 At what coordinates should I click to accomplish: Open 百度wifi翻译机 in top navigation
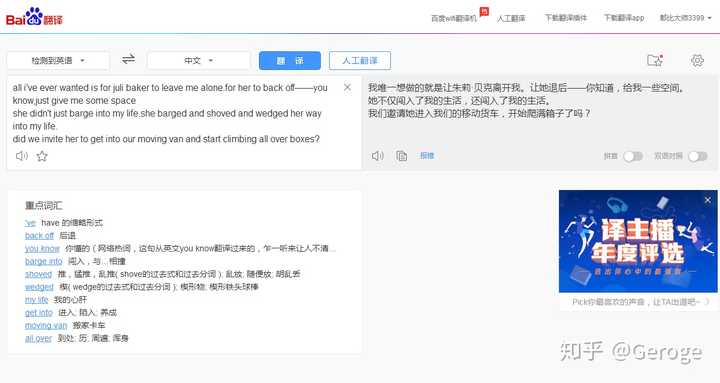pyautogui.click(x=454, y=18)
